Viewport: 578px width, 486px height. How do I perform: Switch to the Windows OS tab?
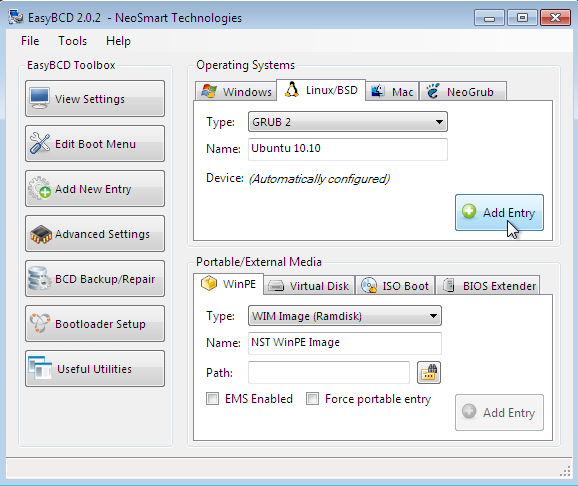pyautogui.click(x=236, y=91)
